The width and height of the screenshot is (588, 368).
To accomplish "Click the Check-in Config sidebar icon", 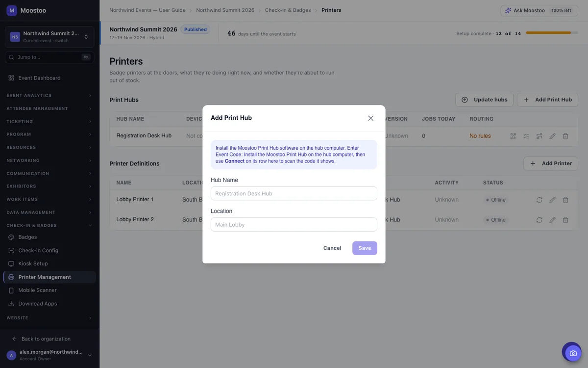I will coord(11,250).
